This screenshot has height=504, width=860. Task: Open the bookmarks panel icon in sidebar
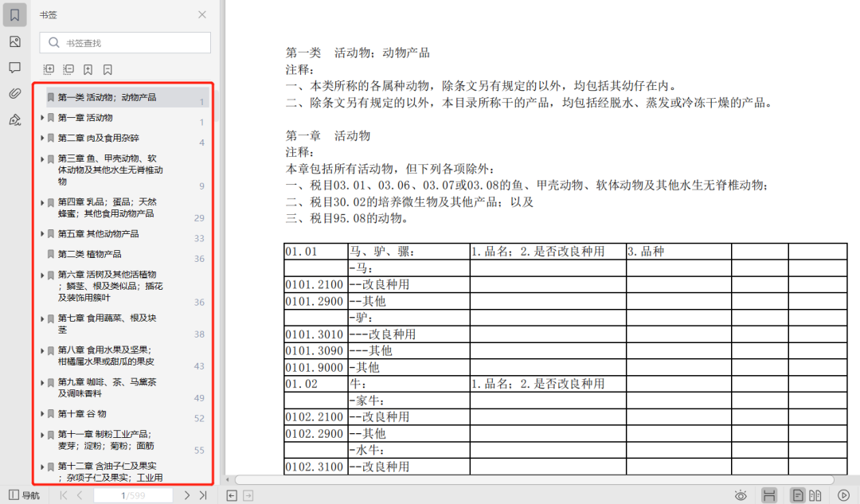pos(15,15)
